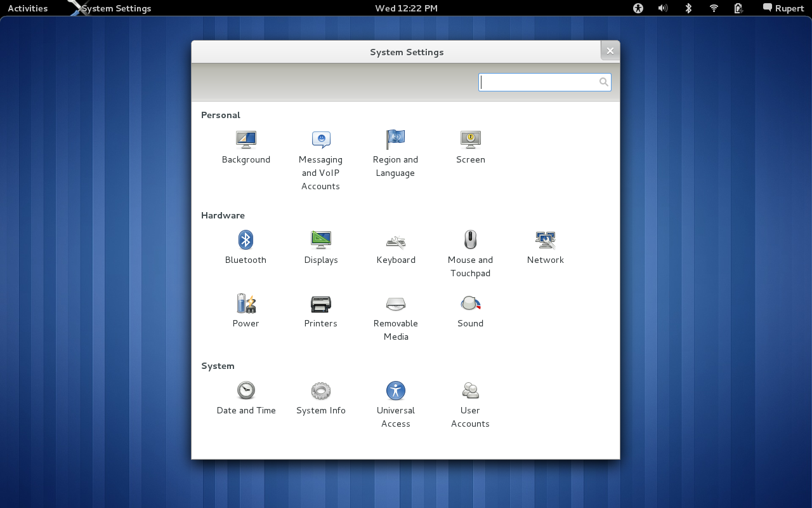
Task: Open Region and Language settings
Action: coord(395,140)
